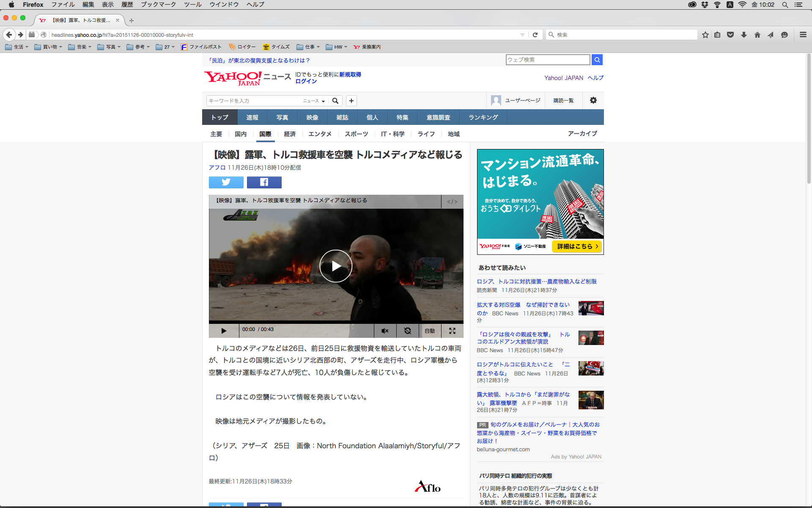This screenshot has height=508, width=812.
Task: Click the video embed code icon
Action: pos(452,202)
